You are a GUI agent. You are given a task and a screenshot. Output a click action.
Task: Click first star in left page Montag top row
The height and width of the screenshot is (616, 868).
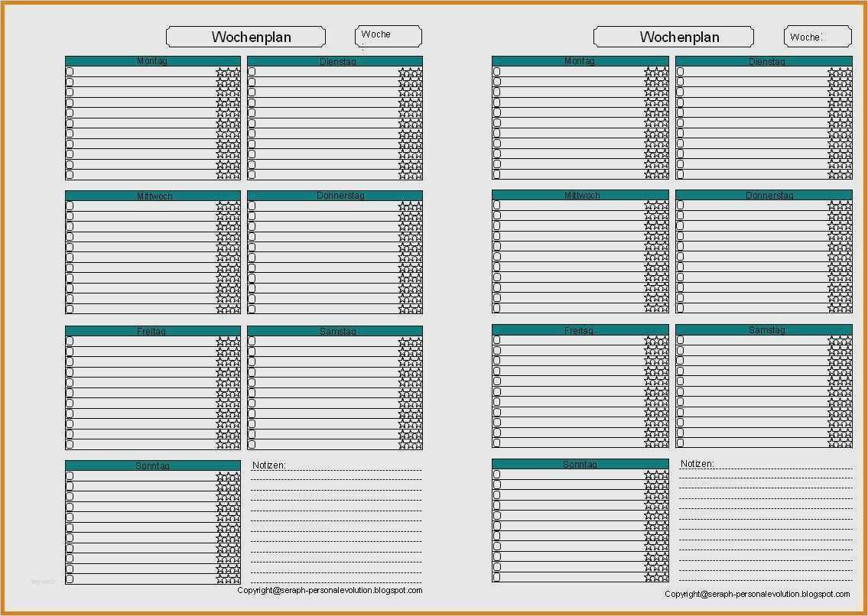(221, 72)
